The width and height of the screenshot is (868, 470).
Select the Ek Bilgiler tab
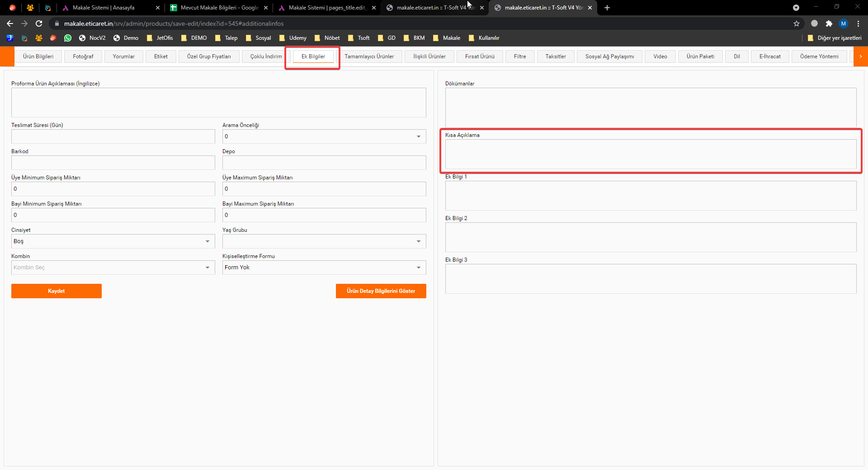(x=313, y=56)
